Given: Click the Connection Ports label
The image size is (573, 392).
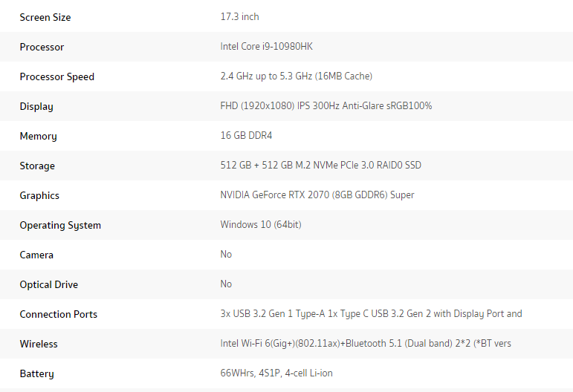Looking at the screenshot, I should [x=59, y=314].
